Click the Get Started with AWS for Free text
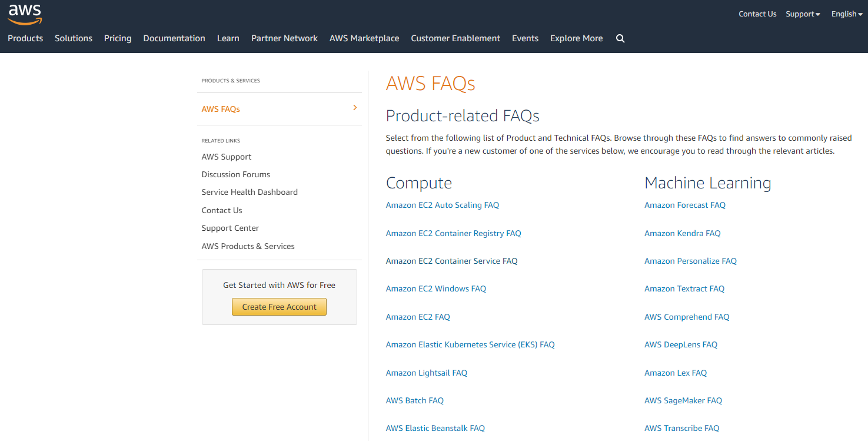Screen dimensions: 868x441 point(279,285)
